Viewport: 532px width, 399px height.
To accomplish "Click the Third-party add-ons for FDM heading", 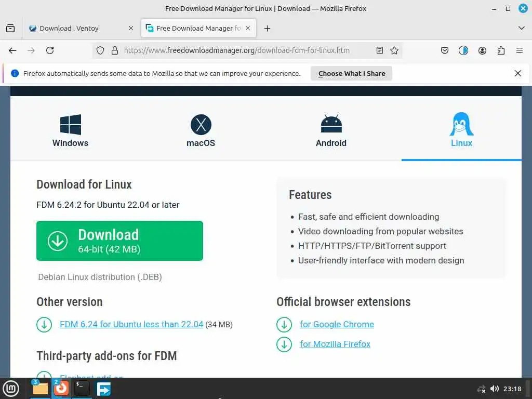I will pyautogui.click(x=107, y=356).
